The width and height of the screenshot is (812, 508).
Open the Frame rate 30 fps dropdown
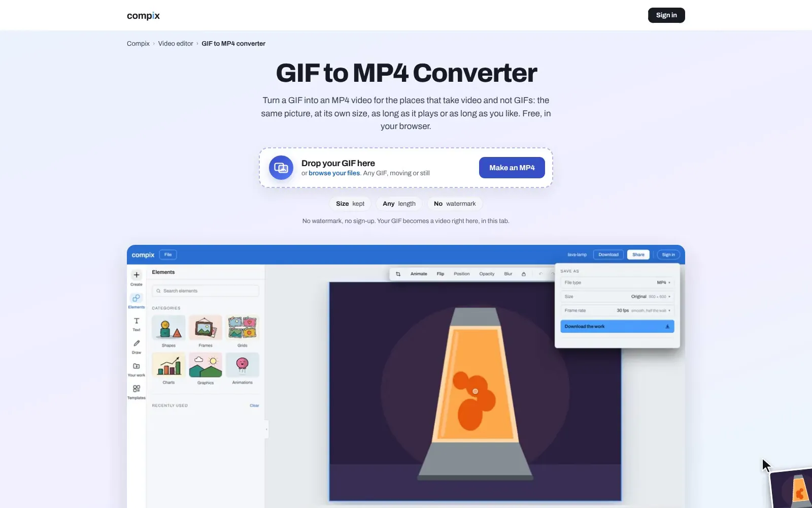coord(617,310)
